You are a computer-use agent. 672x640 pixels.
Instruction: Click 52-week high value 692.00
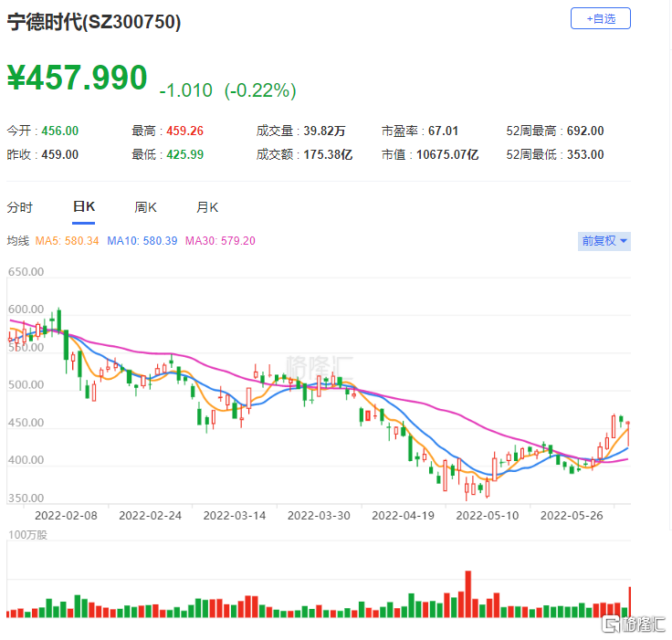tap(585, 131)
